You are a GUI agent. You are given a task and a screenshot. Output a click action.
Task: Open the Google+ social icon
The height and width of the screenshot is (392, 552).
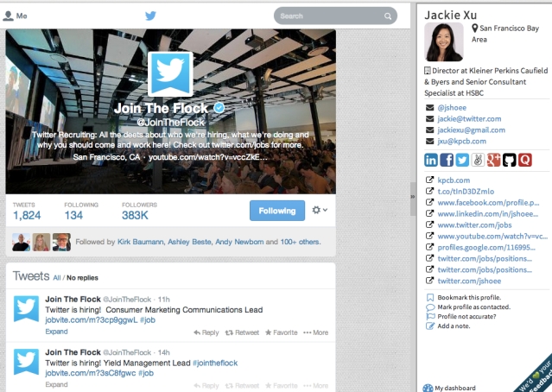point(493,160)
